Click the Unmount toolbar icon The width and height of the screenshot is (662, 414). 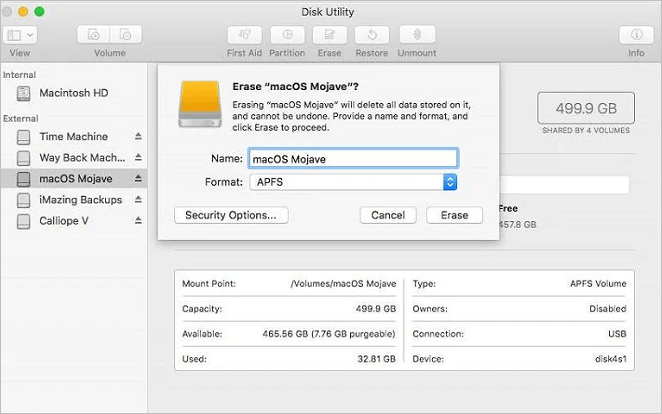tap(417, 35)
